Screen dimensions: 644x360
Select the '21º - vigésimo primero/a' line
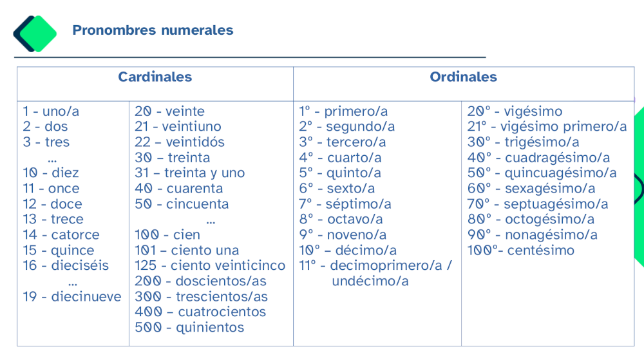tap(547, 127)
